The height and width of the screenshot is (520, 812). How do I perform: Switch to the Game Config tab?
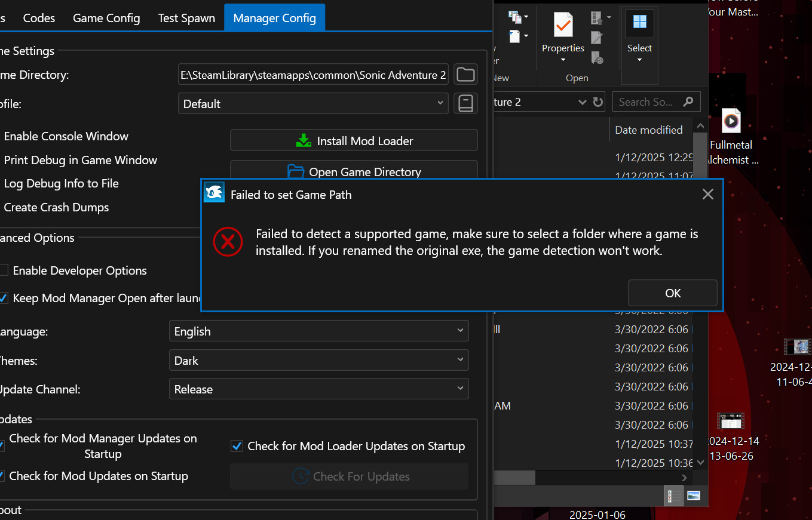[x=106, y=18]
